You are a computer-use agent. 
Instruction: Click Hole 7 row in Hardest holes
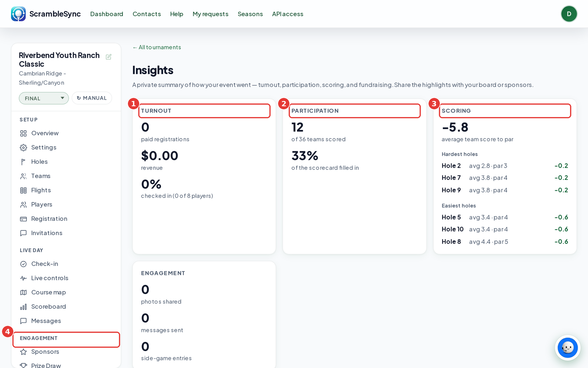click(505, 178)
